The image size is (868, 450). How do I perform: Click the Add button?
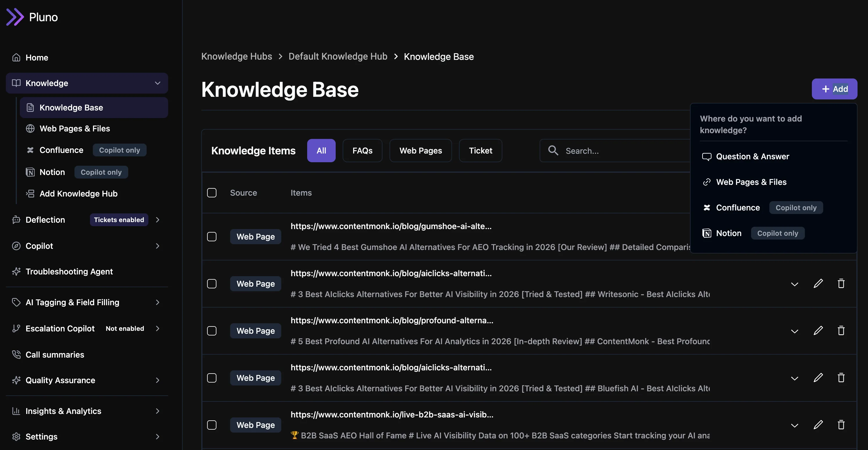(834, 89)
